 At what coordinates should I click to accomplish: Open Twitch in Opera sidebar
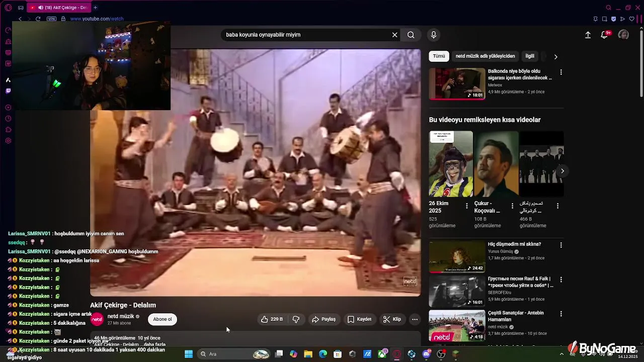8,91
